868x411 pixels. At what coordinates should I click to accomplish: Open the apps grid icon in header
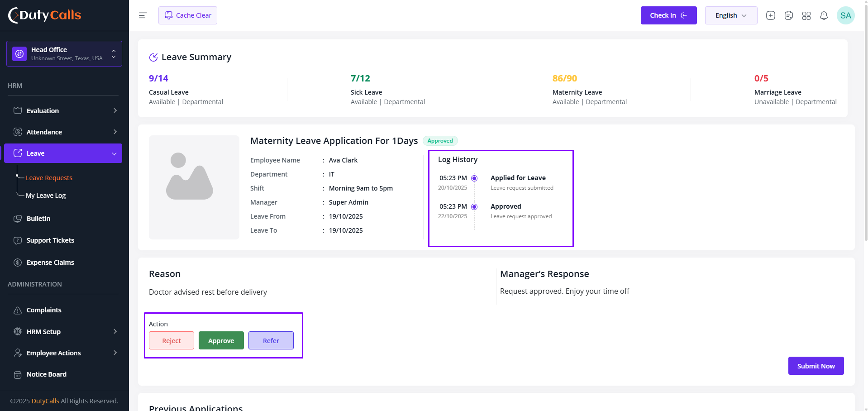806,15
